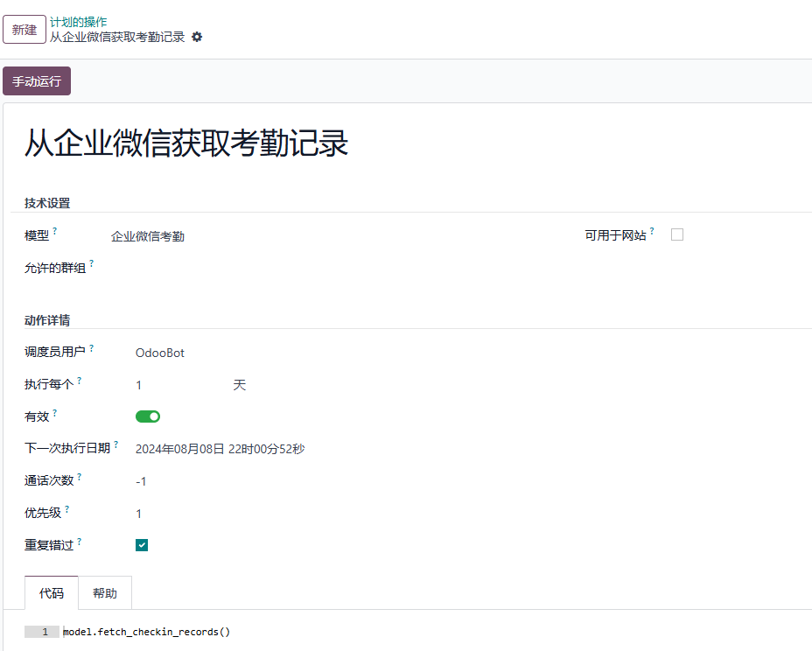The height and width of the screenshot is (651, 812).
Task: Select the 代码 tab
Action: pos(52,593)
